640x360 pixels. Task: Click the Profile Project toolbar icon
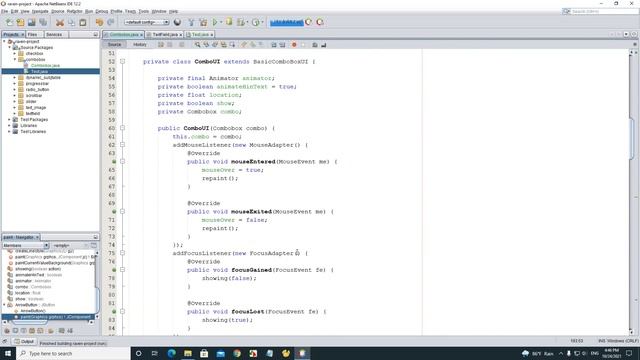click(x=256, y=22)
